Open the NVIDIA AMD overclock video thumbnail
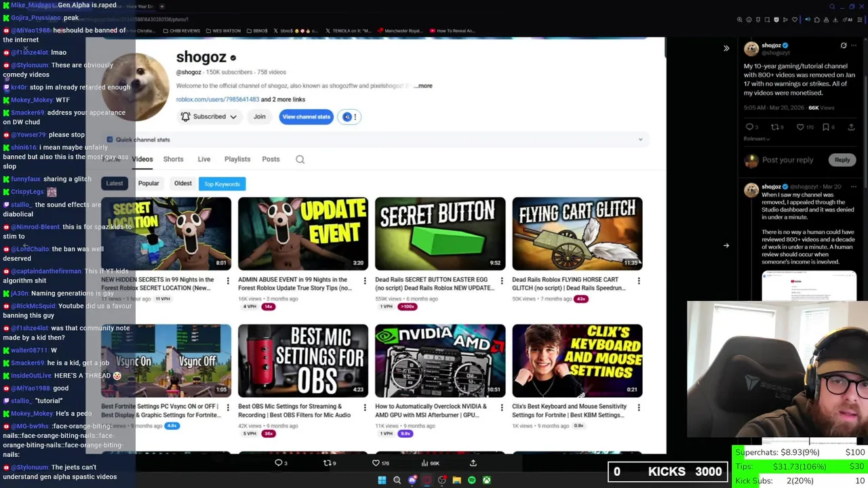The height and width of the screenshot is (488, 868). pyautogui.click(x=440, y=361)
